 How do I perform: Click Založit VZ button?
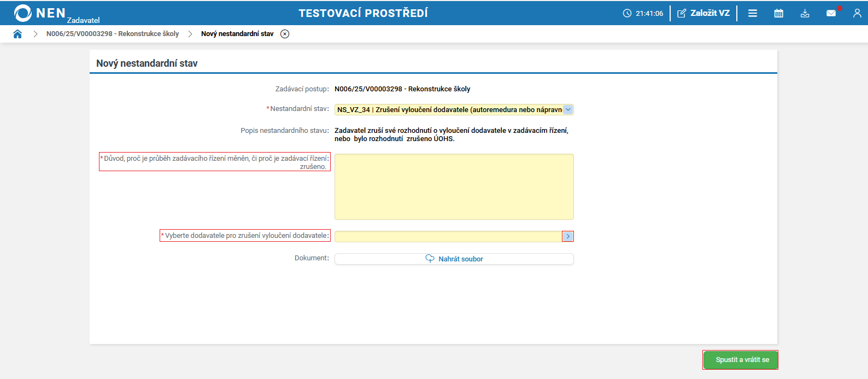coord(703,13)
